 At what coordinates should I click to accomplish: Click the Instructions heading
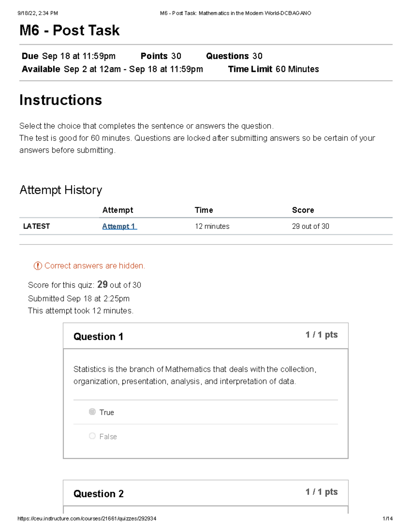[x=61, y=100]
